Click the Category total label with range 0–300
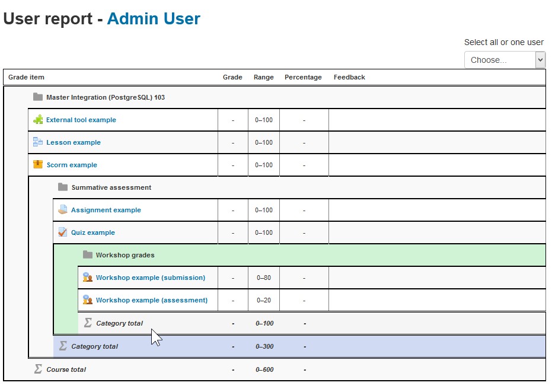This screenshot has height=392, width=552. click(95, 346)
